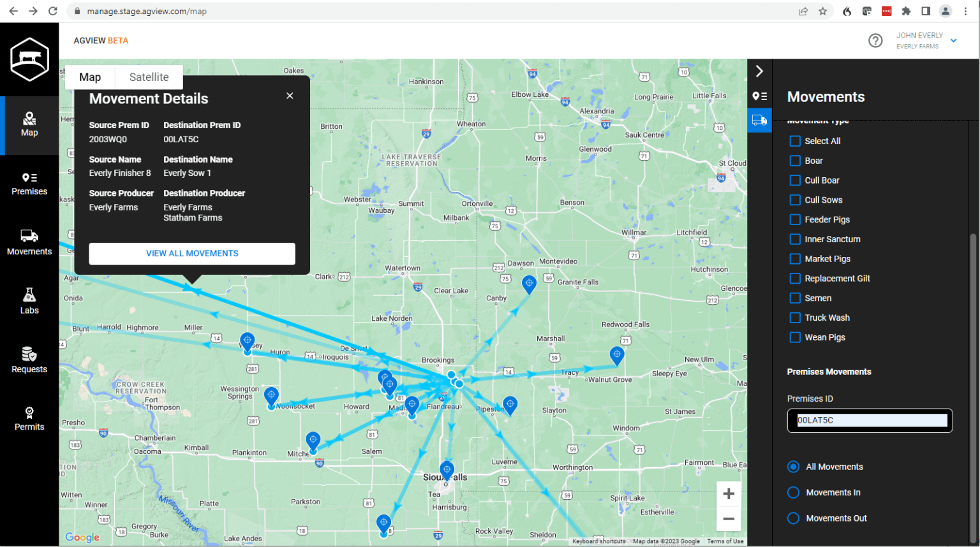Open the Labs section from the sidebar
The image size is (980, 547).
click(29, 301)
